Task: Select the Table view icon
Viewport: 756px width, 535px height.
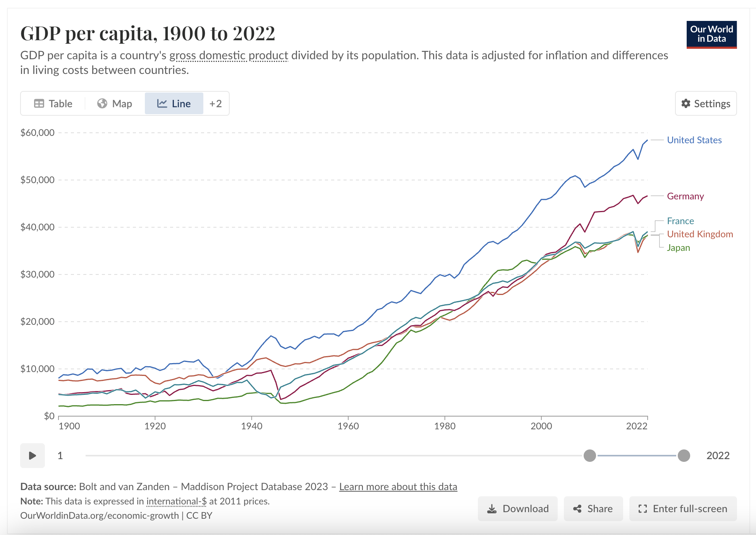Action: [x=40, y=103]
